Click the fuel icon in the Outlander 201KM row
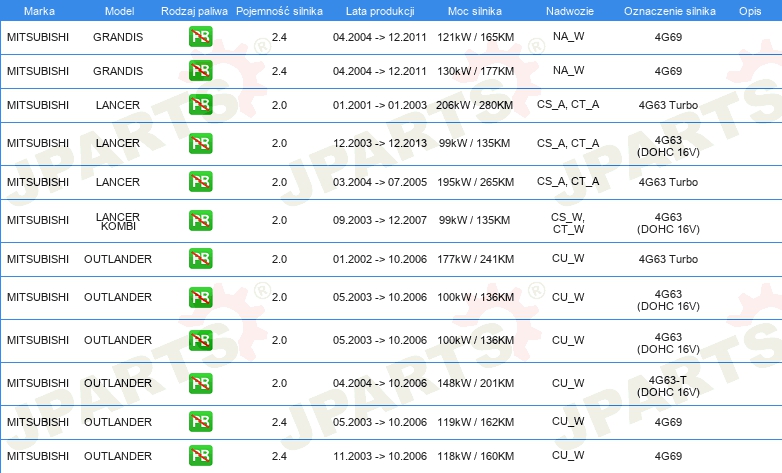Image resolution: width=782 pixels, height=473 pixels. [x=200, y=383]
